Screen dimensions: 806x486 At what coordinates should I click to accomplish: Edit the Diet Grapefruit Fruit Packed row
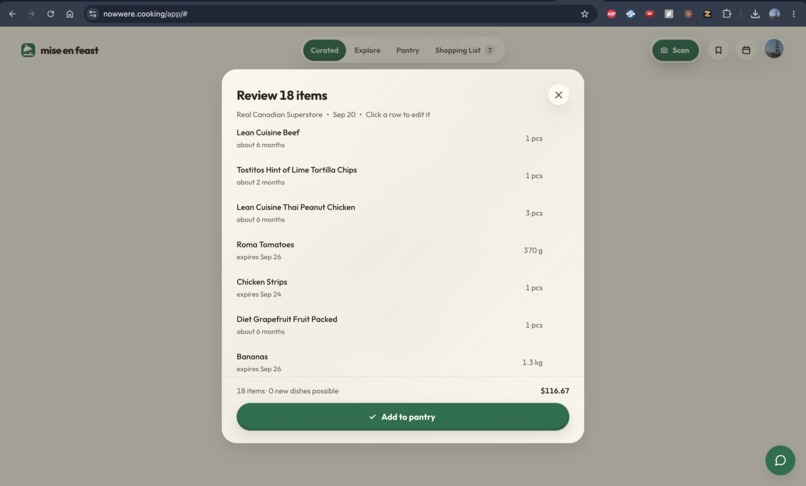402,325
